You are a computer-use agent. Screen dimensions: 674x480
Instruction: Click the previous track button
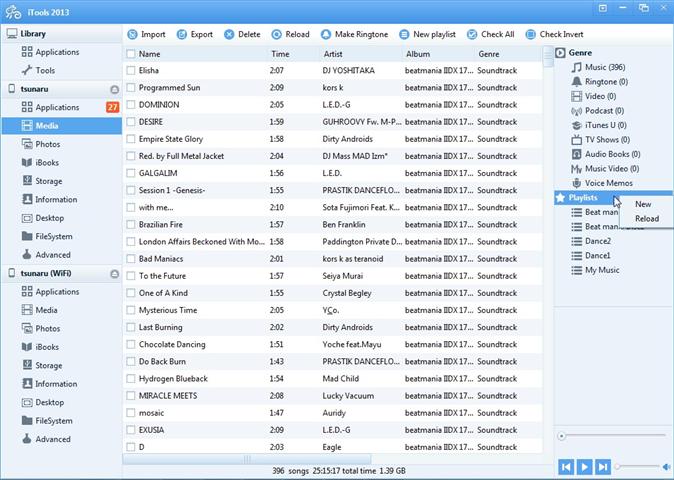click(x=566, y=467)
